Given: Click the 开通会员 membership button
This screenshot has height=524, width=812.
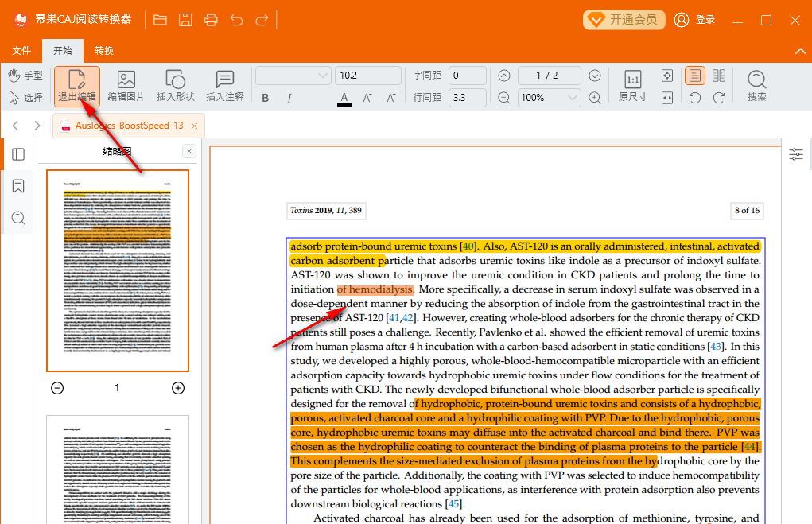Looking at the screenshot, I should tap(624, 20).
